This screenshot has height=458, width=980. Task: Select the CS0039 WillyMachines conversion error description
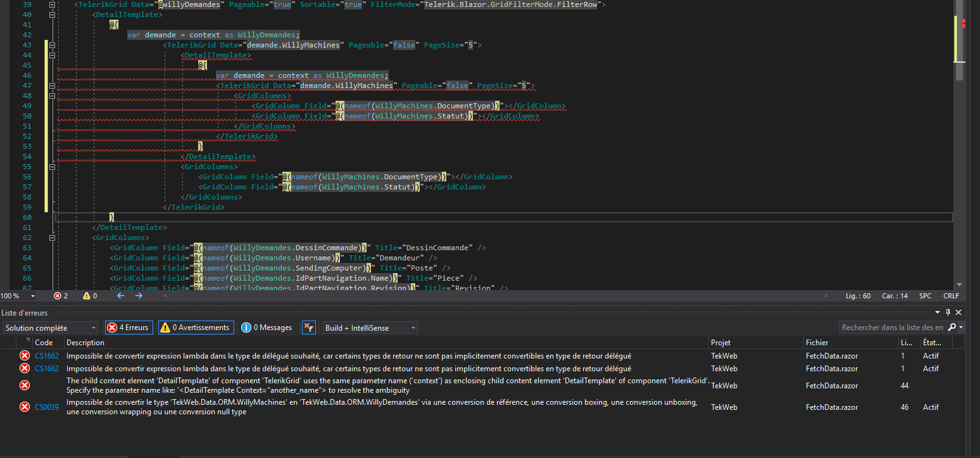click(382, 407)
